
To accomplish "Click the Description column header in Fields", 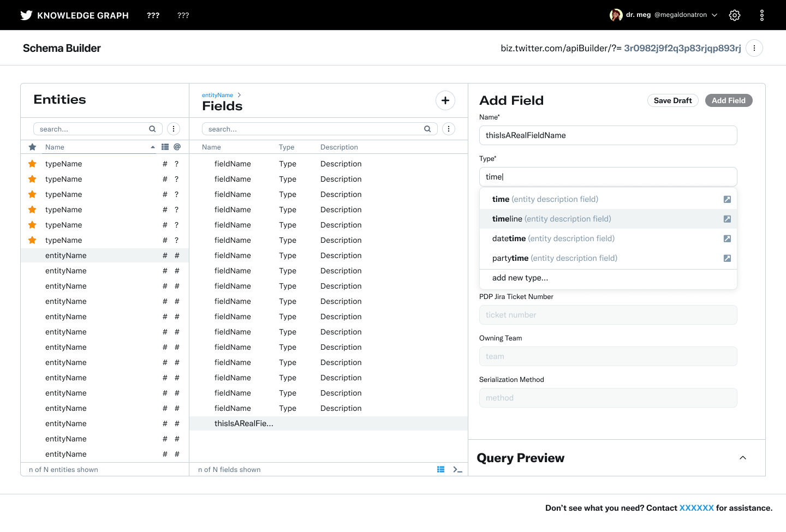I will pyautogui.click(x=339, y=147).
